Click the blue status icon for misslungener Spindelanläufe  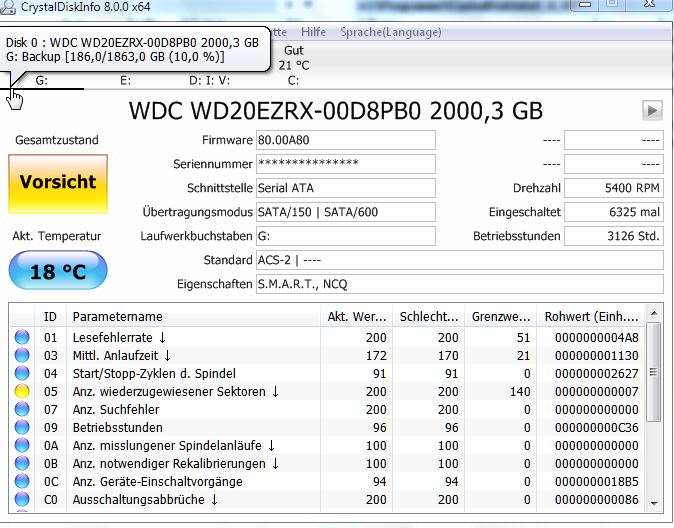[x=22, y=445]
